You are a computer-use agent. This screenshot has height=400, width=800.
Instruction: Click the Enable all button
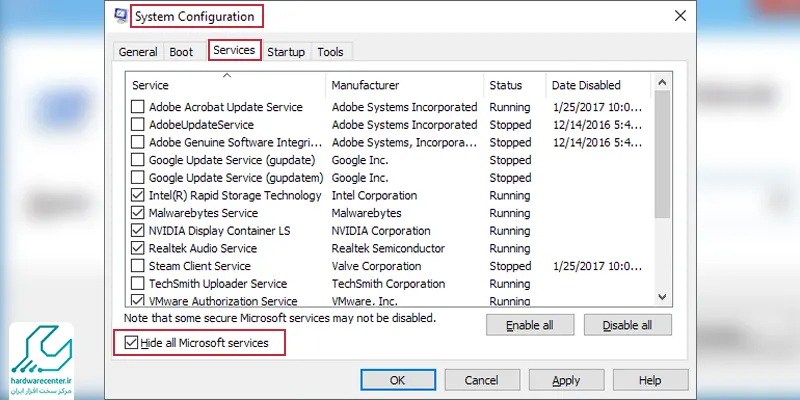click(530, 326)
